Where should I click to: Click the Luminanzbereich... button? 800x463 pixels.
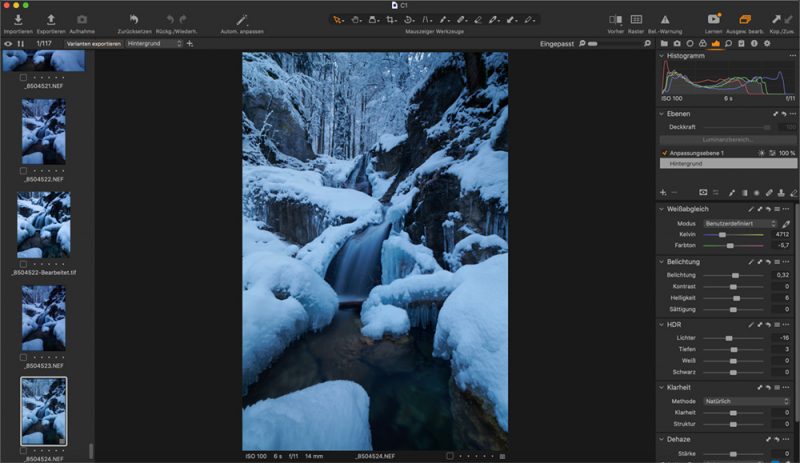(728, 140)
